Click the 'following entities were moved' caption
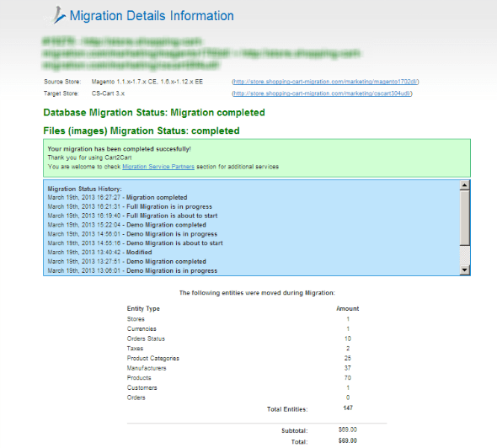The height and width of the screenshot is (448, 497). (x=257, y=293)
